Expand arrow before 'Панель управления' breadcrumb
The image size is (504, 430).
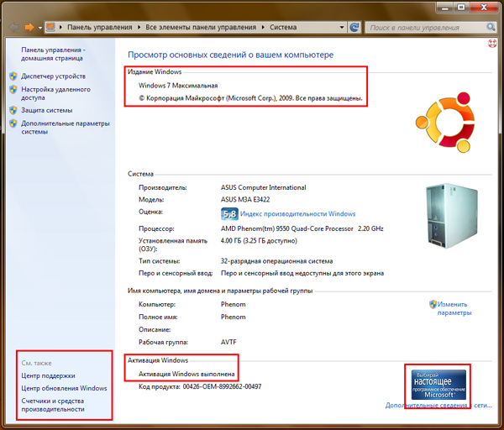click(x=60, y=28)
